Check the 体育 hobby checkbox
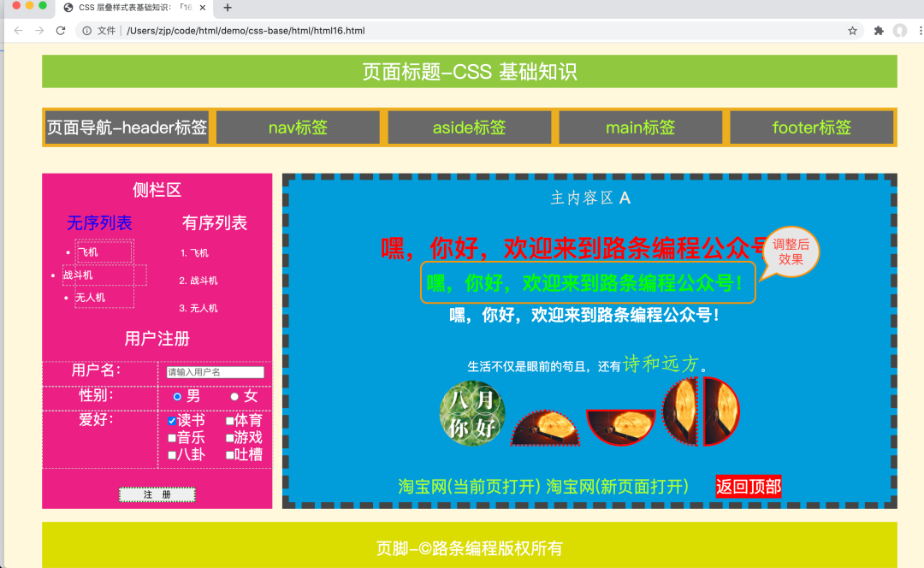 pos(230,421)
